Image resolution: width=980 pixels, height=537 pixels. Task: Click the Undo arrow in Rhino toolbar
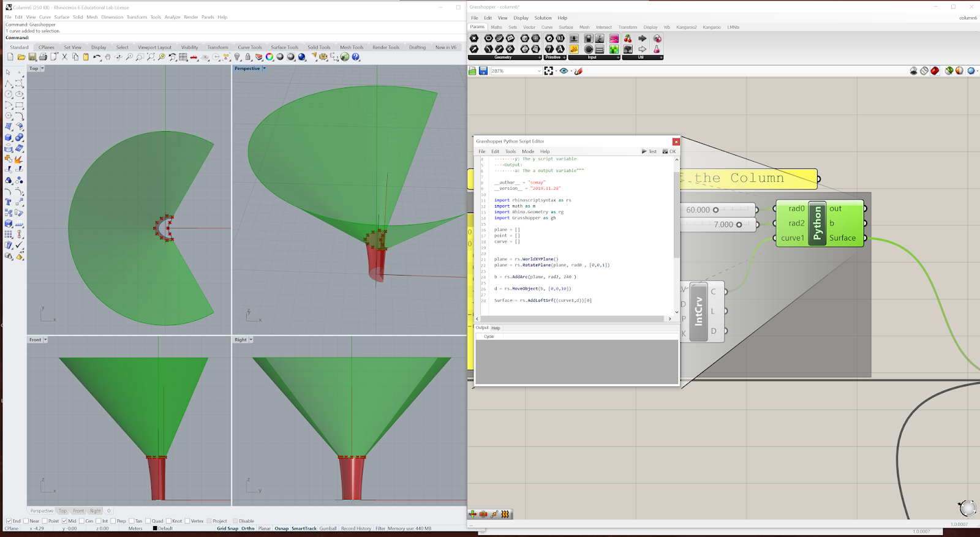coord(97,57)
